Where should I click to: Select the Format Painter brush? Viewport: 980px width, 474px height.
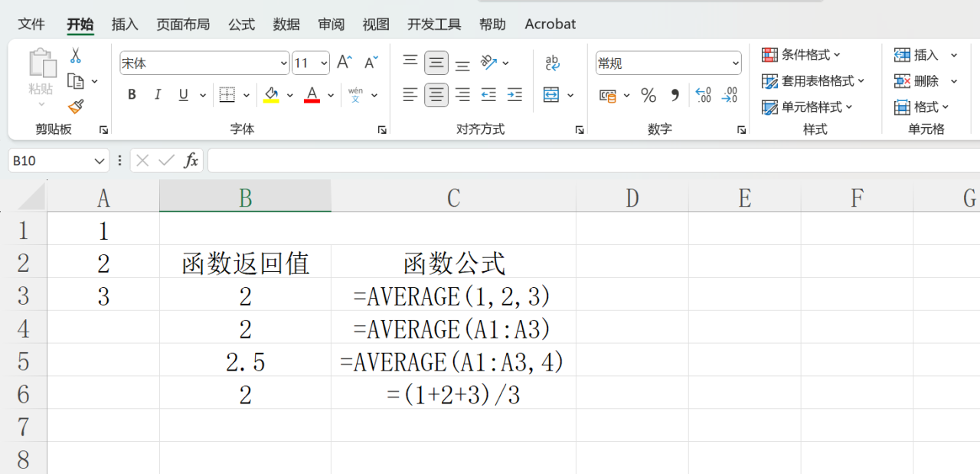point(75,106)
